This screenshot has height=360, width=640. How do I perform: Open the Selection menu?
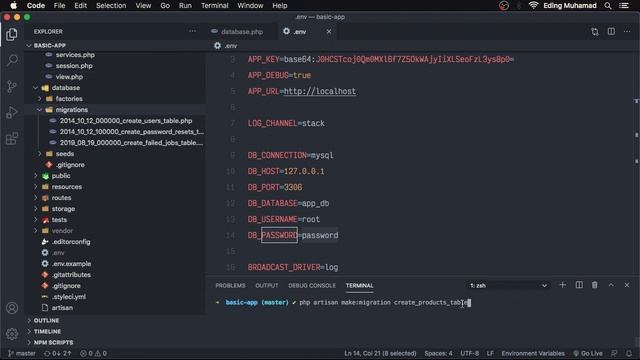pos(111,6)
